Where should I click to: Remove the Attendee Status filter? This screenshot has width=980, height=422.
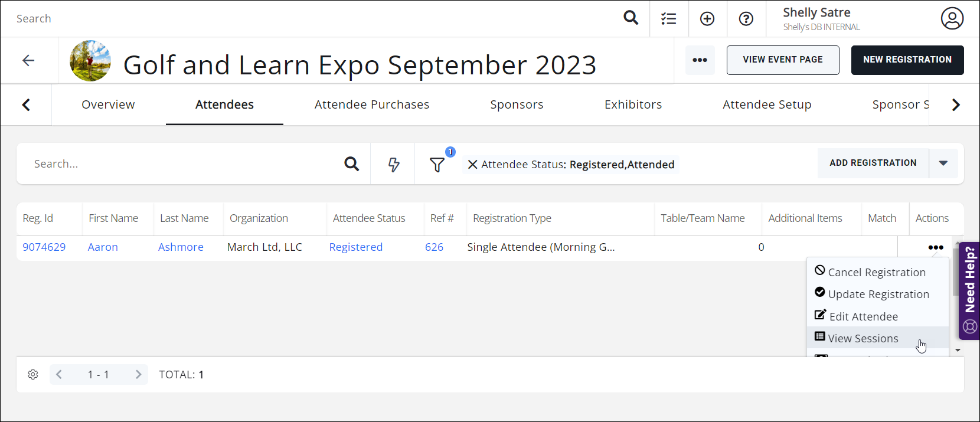[x=472, y=165]
